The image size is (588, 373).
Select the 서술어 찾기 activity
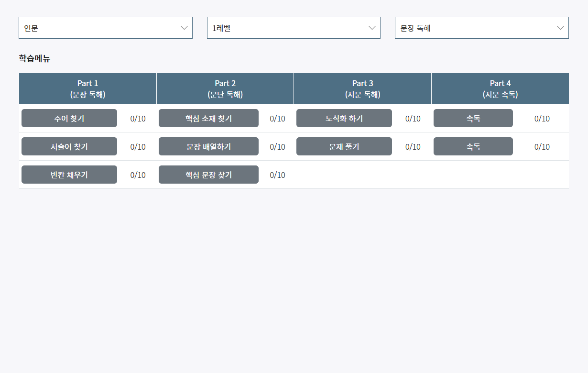pos(69,146)
